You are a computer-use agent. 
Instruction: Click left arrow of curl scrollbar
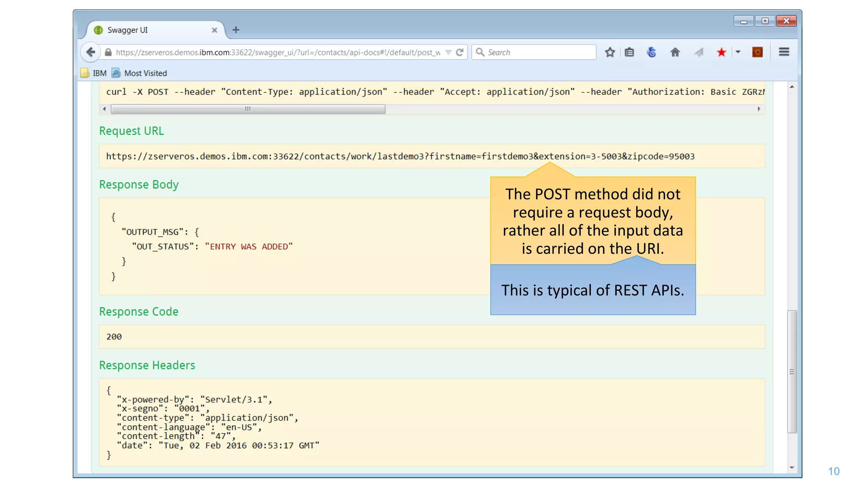(x=104, y=109)
